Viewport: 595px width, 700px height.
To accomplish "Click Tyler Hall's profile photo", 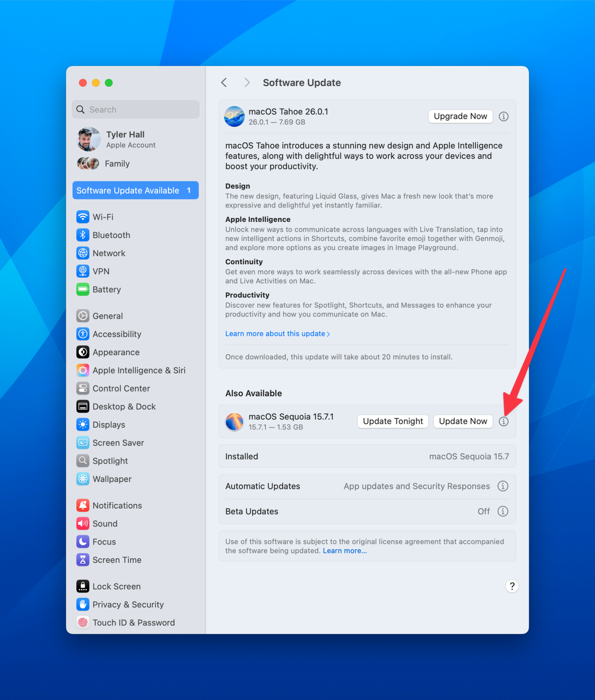I will 89,139.
